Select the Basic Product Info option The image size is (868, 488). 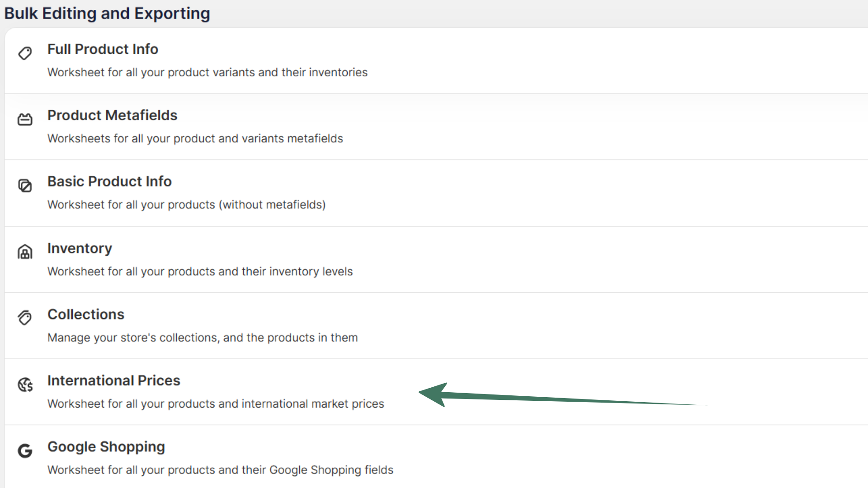point(109,182)
